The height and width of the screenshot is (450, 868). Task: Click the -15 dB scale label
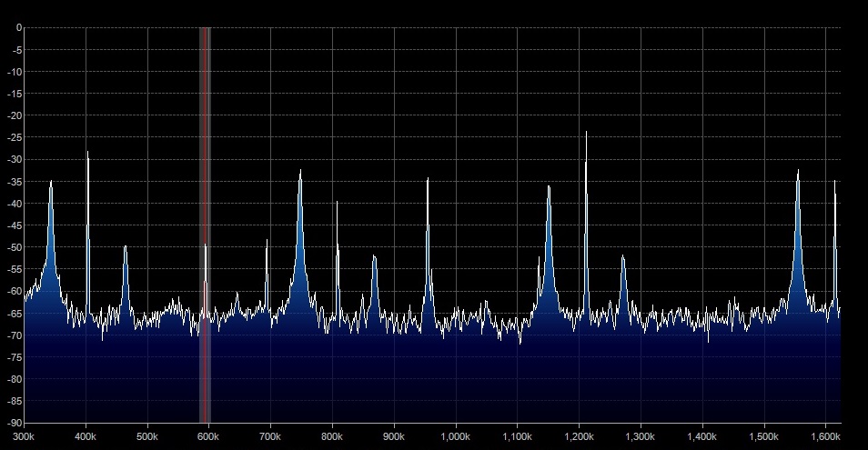pos(15,94)
